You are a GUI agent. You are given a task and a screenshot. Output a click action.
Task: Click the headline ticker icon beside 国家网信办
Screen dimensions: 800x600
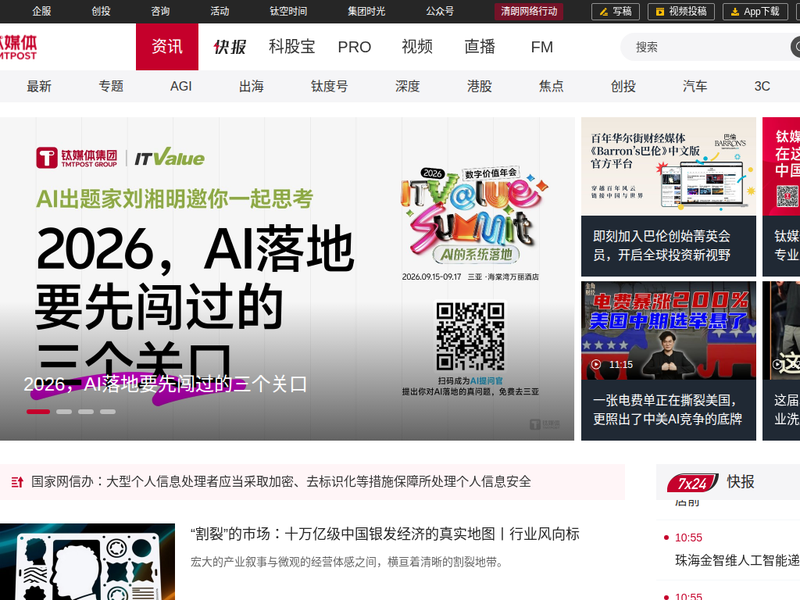point(17,482)
